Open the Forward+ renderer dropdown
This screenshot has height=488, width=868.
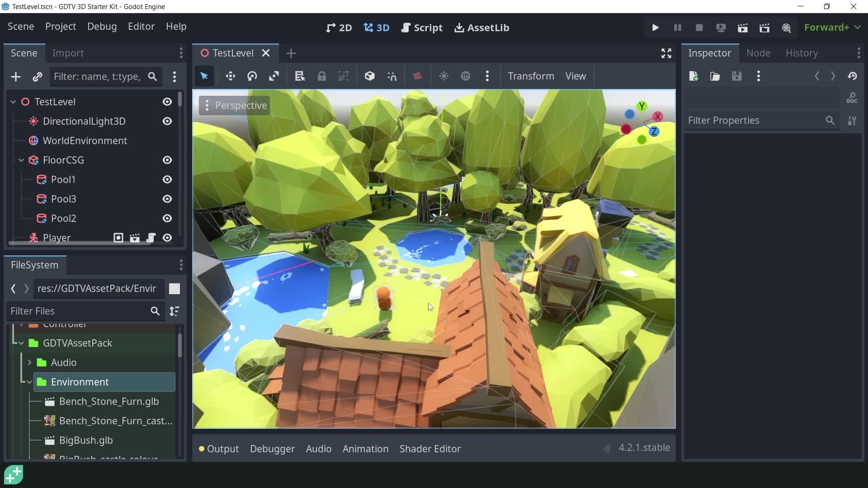tap(832, 28)
